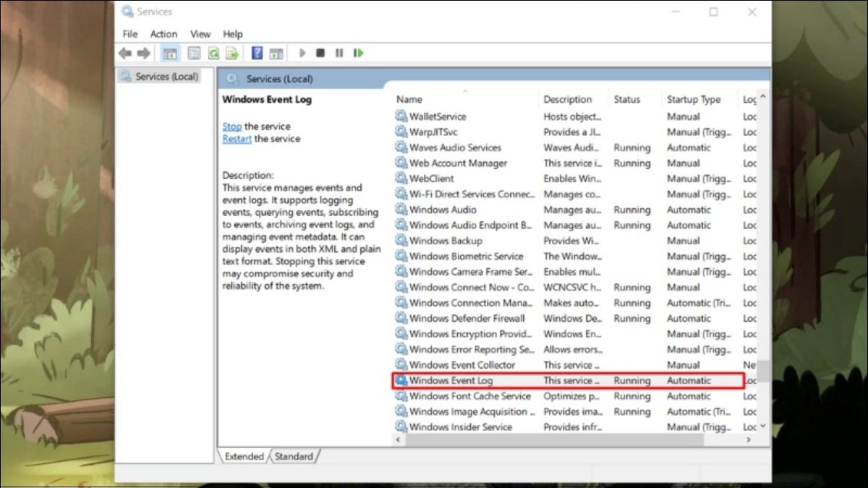Click the gear icon beside Windows Backup
The height and width of the screenshot is (488, 868).
click(x=401, y=241)
